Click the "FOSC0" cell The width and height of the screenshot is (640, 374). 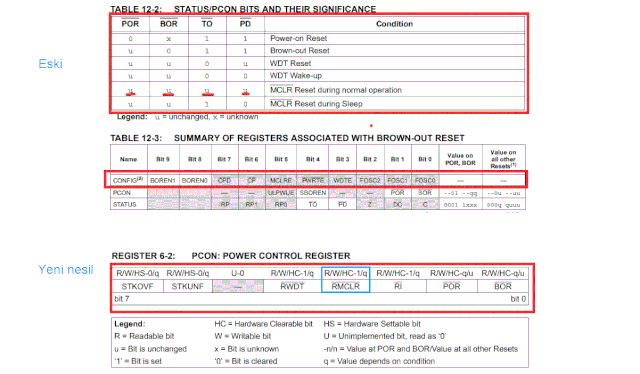425,180
